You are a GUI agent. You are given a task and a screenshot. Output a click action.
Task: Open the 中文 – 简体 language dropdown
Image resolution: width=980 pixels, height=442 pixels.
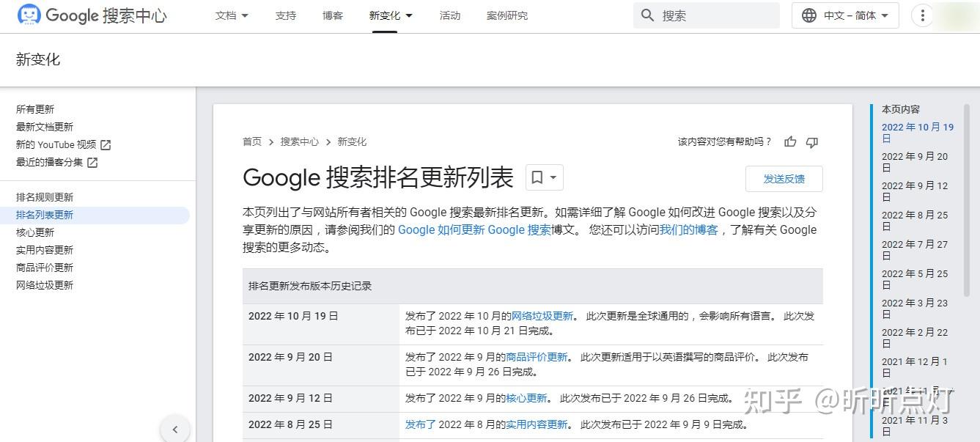click(846, 15)
